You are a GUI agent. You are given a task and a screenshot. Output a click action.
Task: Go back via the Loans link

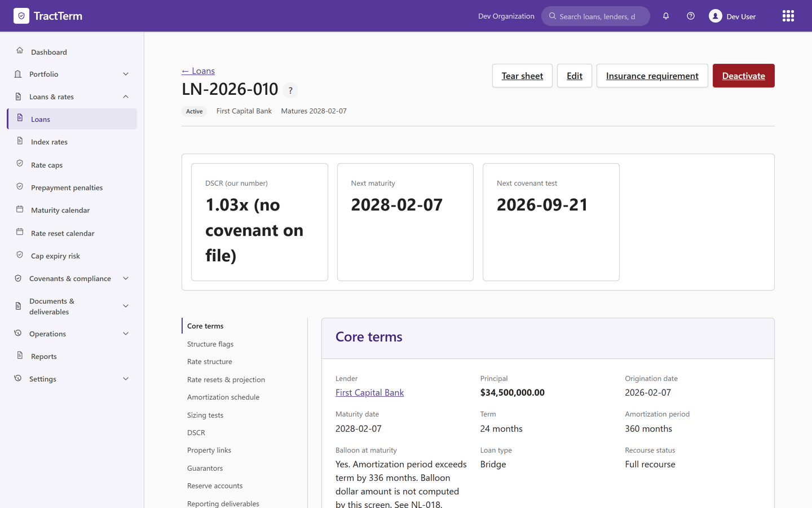(x=198, y=71)
